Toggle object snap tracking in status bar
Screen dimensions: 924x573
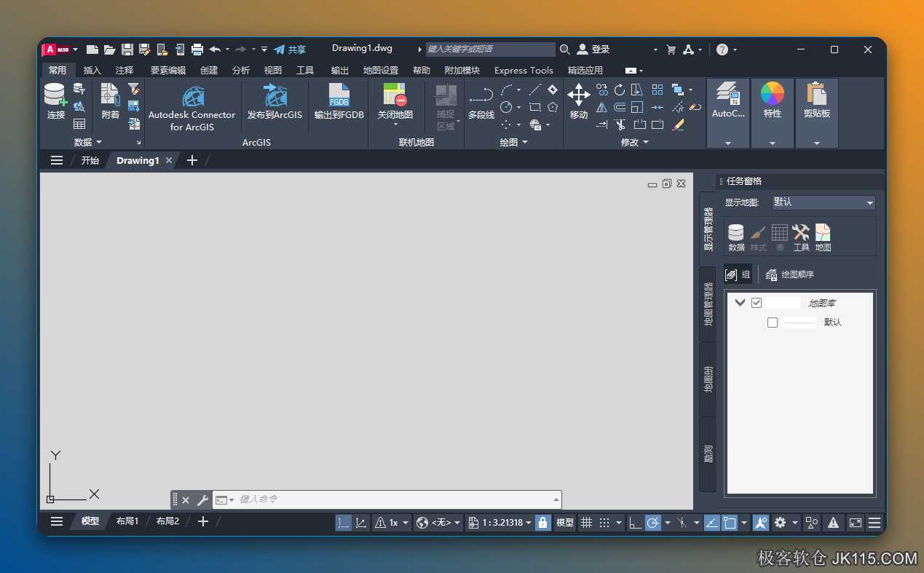click(711, 523)
